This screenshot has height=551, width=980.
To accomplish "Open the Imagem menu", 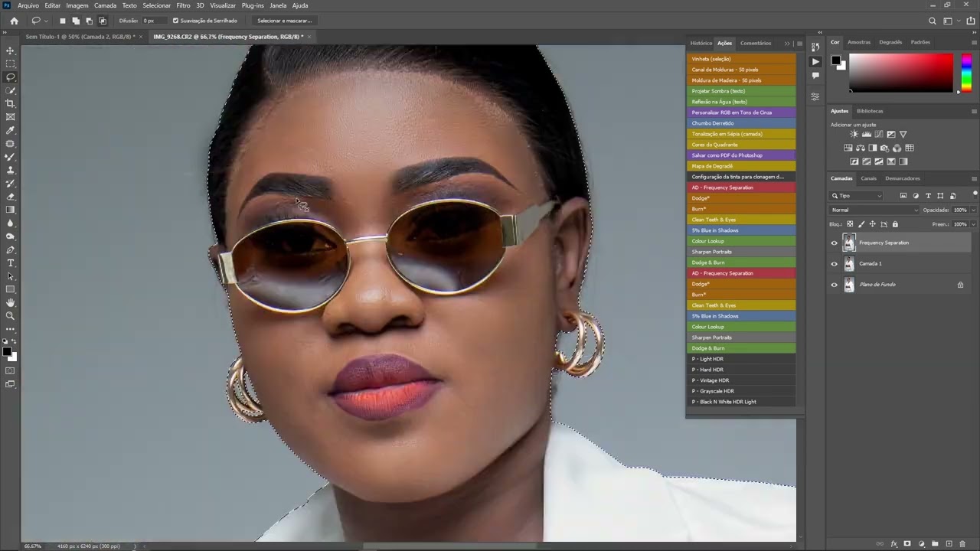I will click(x=77, y=5).
